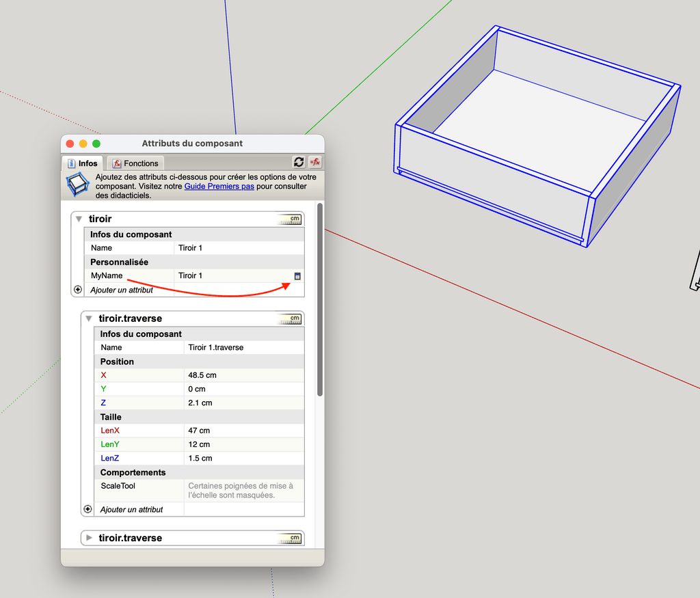This screenshot has height=598, width=700.
Task: Collapse the tiroir component section
Action: pyautogui.click(x=79, y=219)
